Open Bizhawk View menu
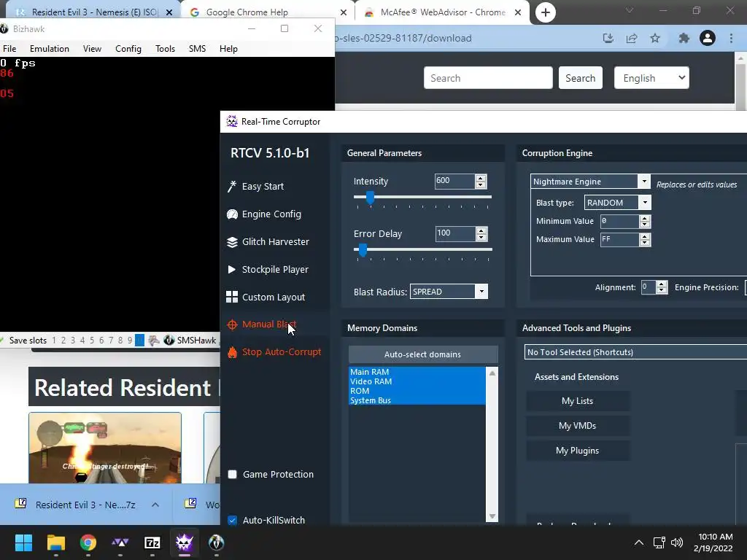747x560 pixels. click(92, 49)
